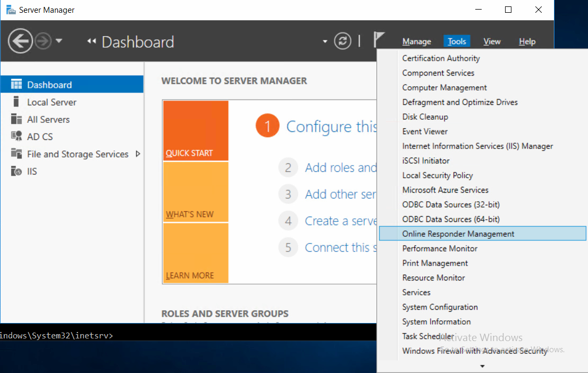The height and width of the screenshot is (373, 588).
Task: Expand File and Storage Services submenu arrow
Action: [138, 154]
